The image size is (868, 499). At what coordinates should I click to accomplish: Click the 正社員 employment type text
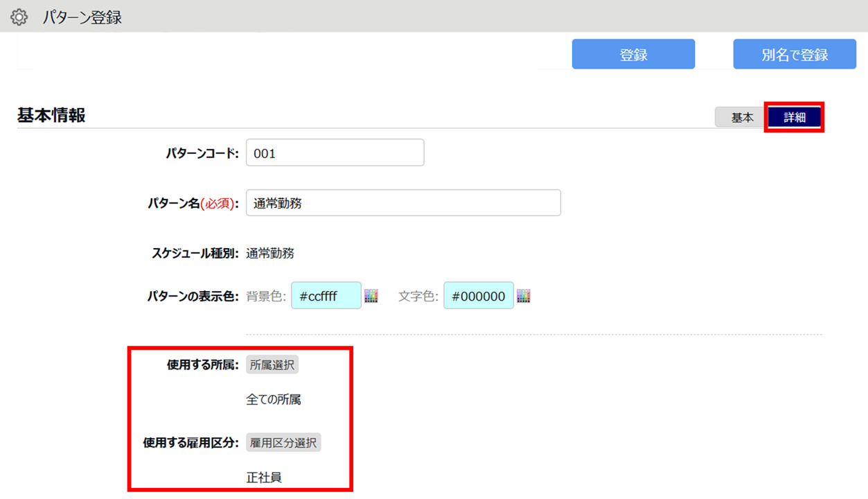[264, 478]
